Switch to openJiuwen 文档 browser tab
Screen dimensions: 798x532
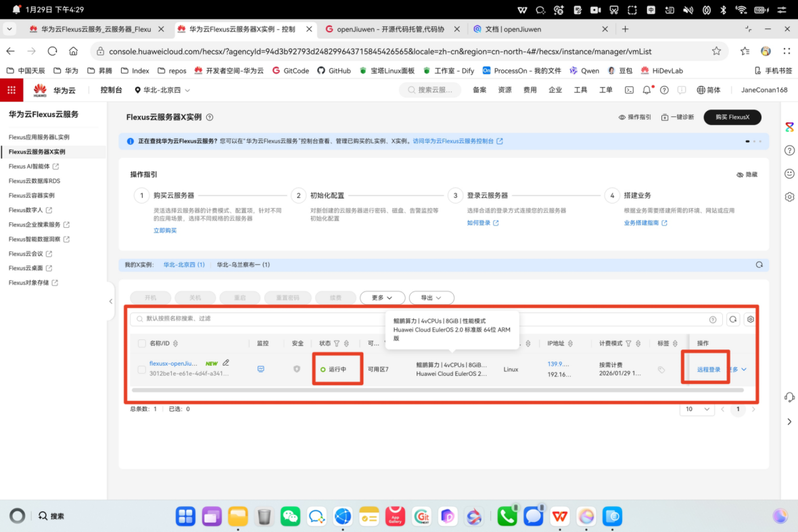540,29
